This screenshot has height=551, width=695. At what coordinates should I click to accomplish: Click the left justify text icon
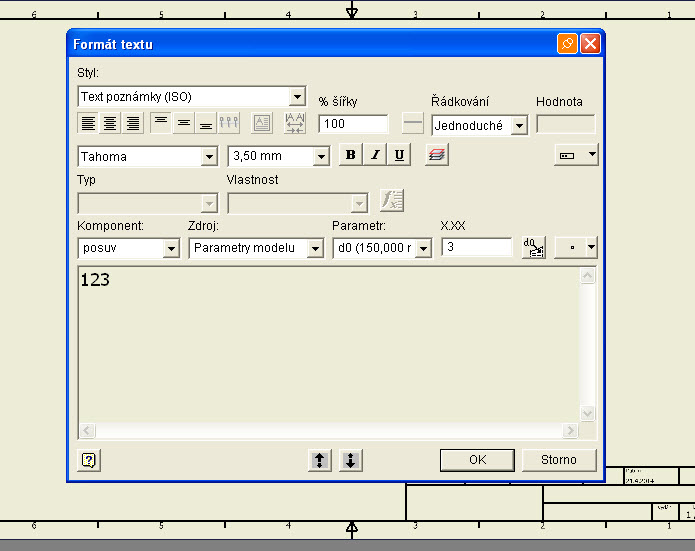pyautogui.click(x=88, y=124)
